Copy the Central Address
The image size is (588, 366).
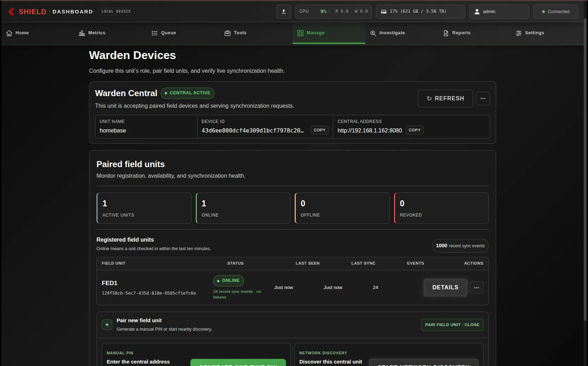pyautogui.click(x=414, y=130)
